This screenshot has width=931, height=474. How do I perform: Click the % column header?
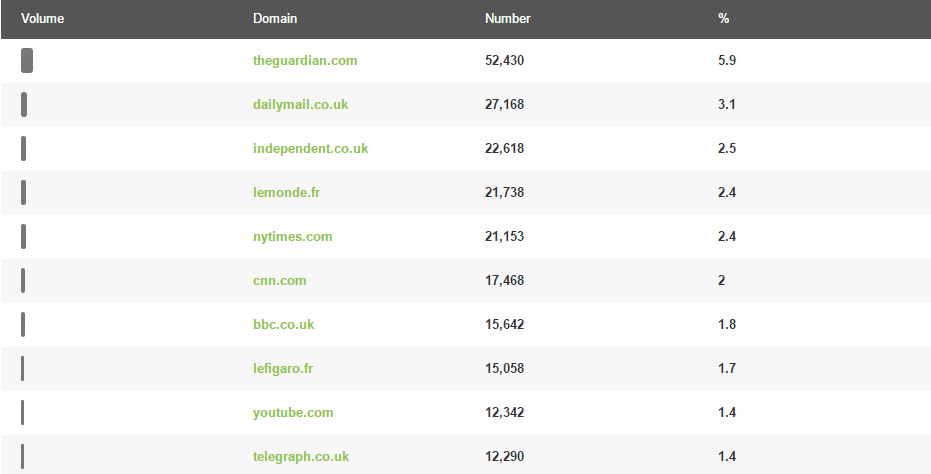tap(723, 18)
